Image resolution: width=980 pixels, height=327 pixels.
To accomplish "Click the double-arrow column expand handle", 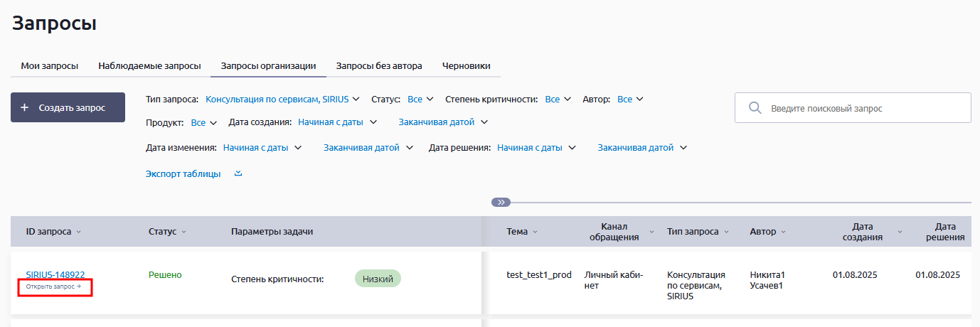I will coord(501,203).
